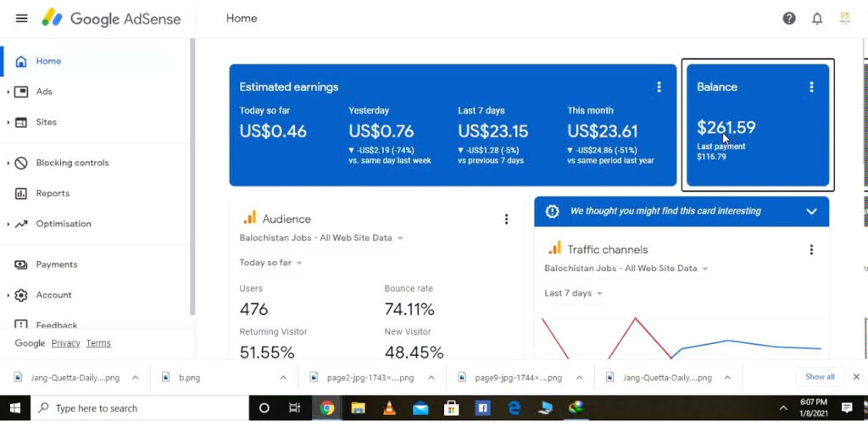Click the US$23.61 this month value
This screenshot has width=868, height=438.
[x=603, y=131]
